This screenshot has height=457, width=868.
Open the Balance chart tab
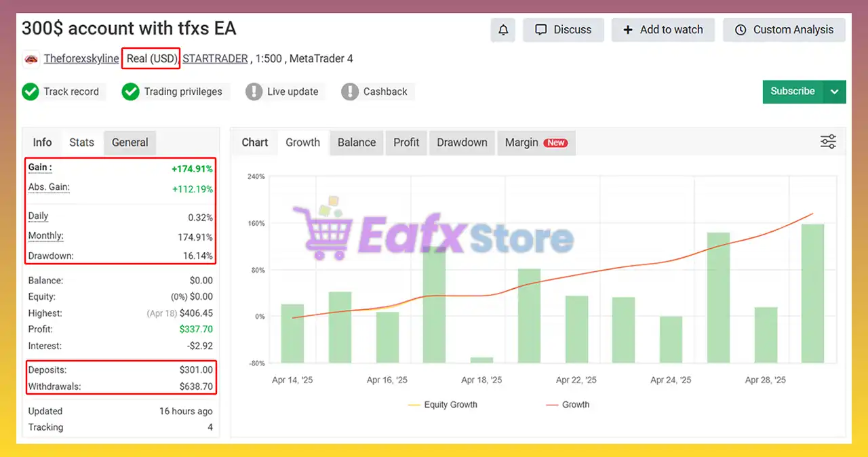(356, 142)
